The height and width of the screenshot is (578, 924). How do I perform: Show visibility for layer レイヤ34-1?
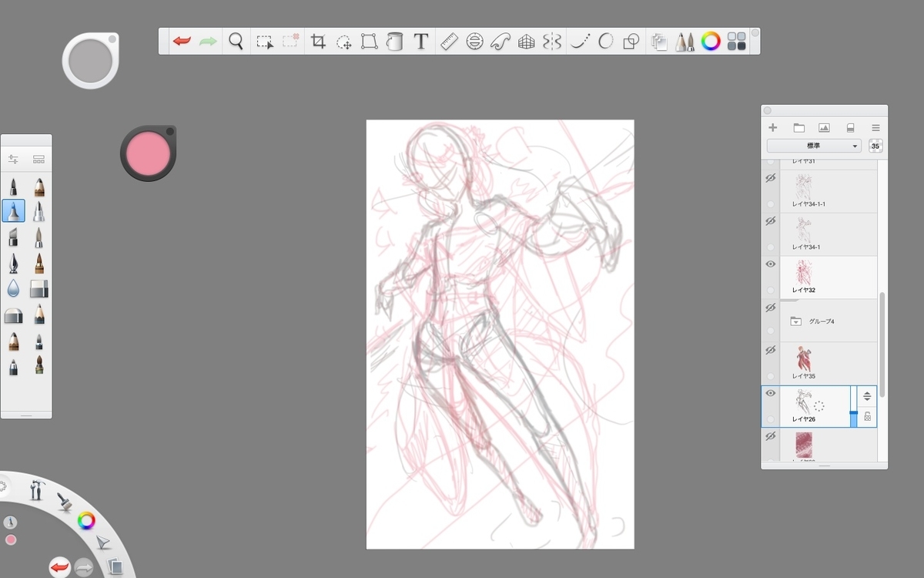(770, 221)
